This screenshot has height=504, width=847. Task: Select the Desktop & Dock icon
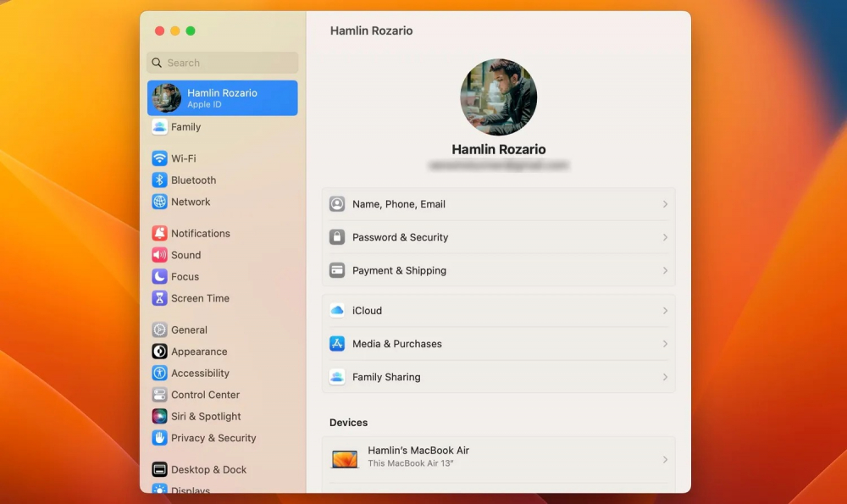coord(160,469)
